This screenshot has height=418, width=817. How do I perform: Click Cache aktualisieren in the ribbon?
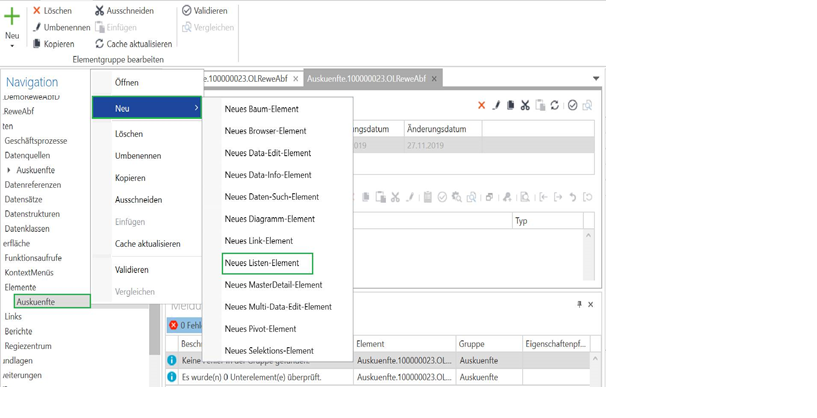click(x=133, y=44)
